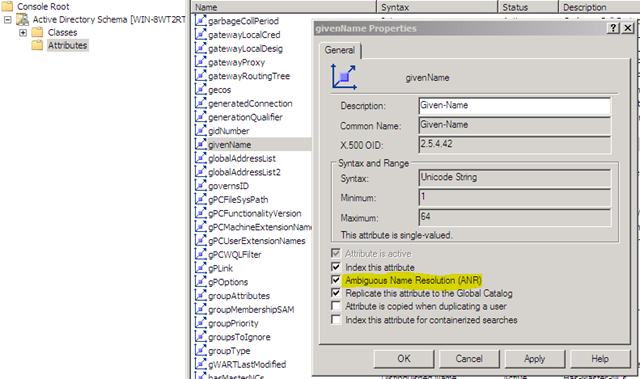Image resolution: width=640 pixels, height=379 pixels.
Task: Collapse the Active Directory Schema node
Action: (x=7, y=20)
